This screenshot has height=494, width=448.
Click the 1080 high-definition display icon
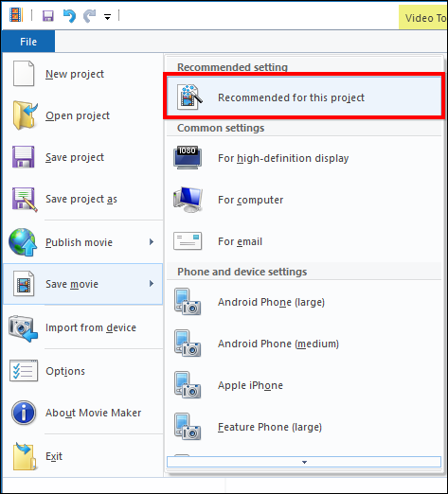188,157
